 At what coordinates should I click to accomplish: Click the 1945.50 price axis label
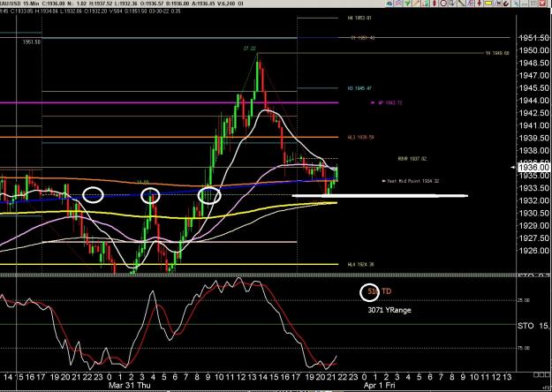click(534, 88)
